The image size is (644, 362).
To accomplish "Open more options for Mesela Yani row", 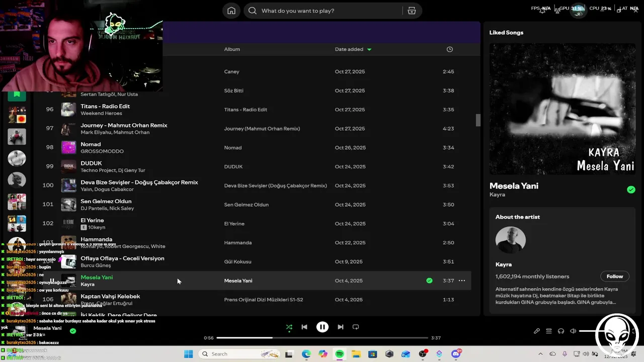I will 462,281.
